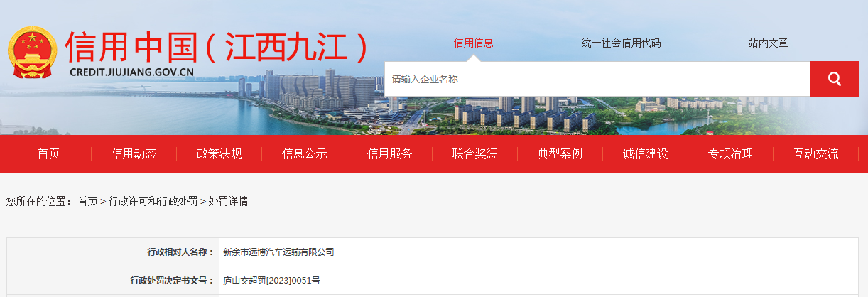
Task: Open 信息公示 navigation item
Action: point(304,153)
